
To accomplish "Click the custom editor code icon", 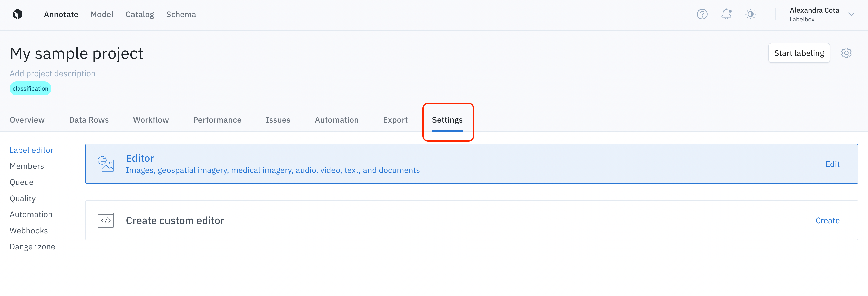I will (106, 220).
